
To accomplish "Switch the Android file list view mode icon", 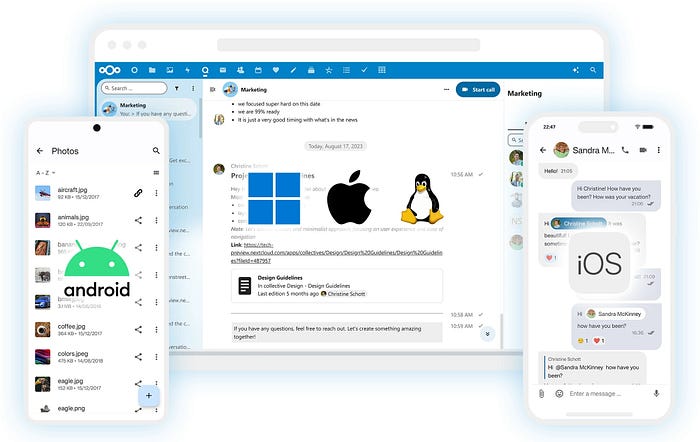I will 156,172.
